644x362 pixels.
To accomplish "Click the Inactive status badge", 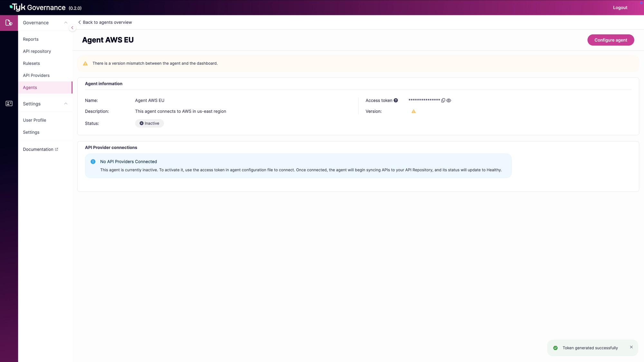I will tap(149, 124).
